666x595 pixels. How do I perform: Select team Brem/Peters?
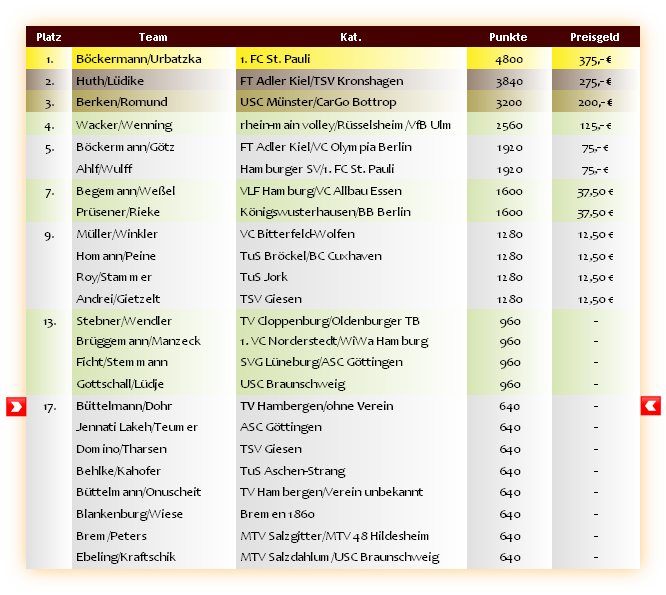111,536
